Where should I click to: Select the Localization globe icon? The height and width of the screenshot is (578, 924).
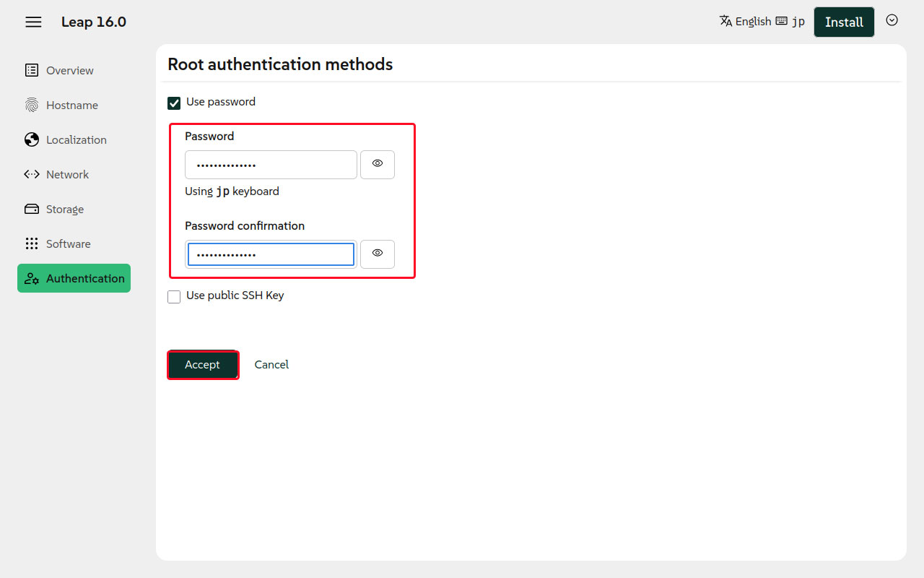pos(32,139)
